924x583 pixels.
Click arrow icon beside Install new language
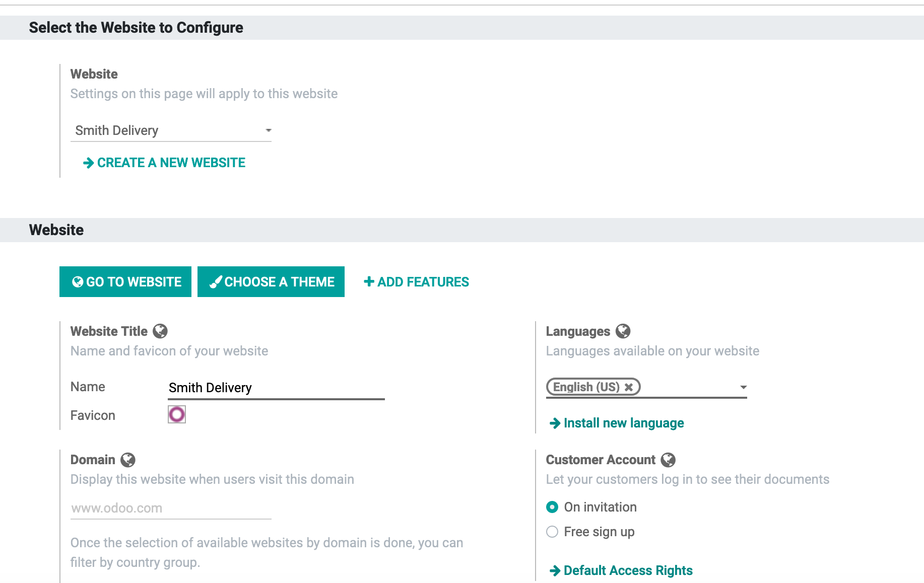555,423
